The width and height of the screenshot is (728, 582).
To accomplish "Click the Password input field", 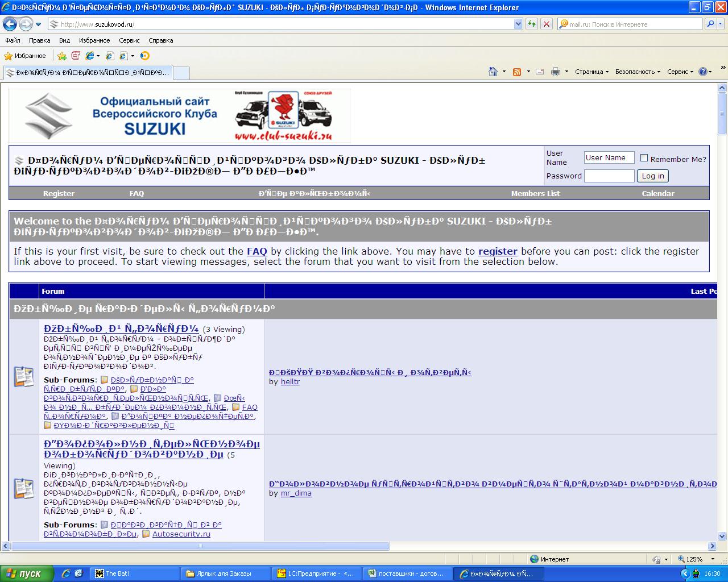I will tap(609, 176).
